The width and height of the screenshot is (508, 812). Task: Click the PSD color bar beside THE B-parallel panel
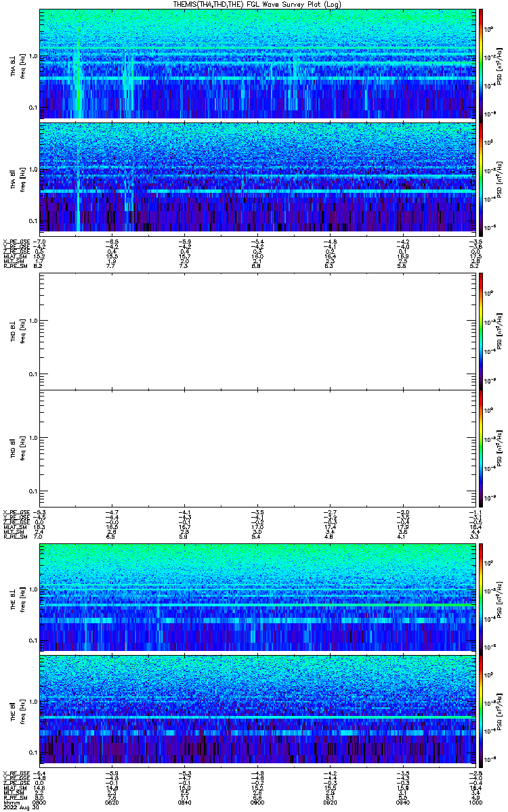[481, 710]
